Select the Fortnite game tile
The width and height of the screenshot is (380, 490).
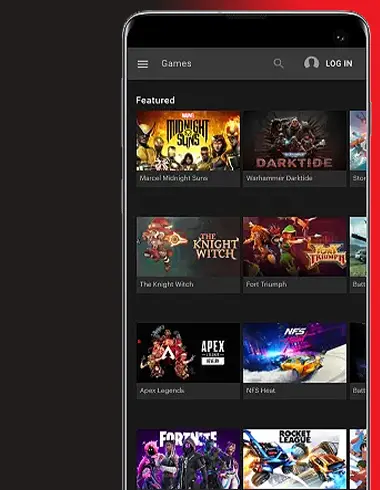(x=188, y=459)
